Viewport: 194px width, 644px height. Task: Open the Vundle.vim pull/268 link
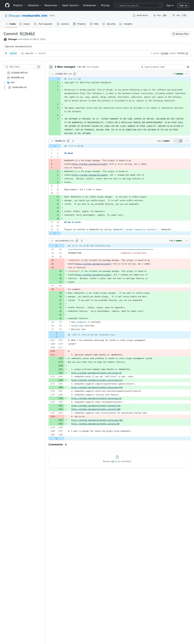point(96,409)
